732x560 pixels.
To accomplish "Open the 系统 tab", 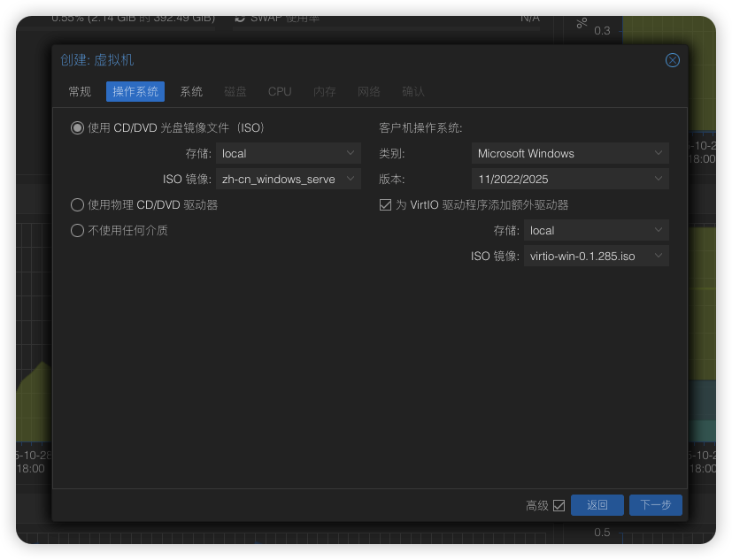I will click(191, 91).
